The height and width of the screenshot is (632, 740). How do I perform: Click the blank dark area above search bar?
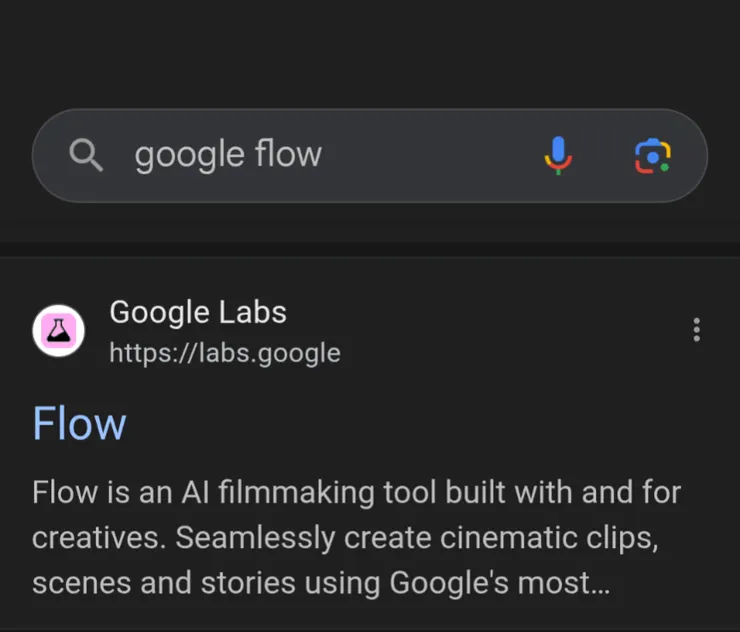pos(370,50)
